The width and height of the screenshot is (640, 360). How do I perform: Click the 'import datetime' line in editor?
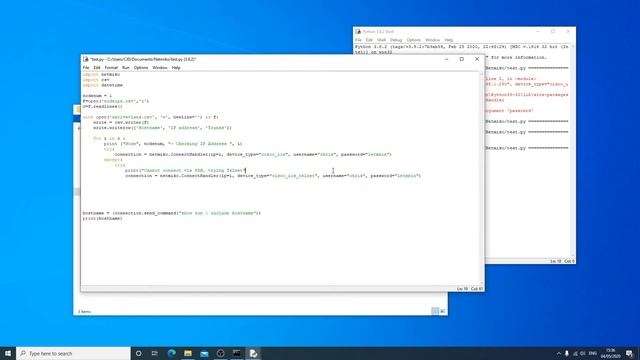click(102, 85)
